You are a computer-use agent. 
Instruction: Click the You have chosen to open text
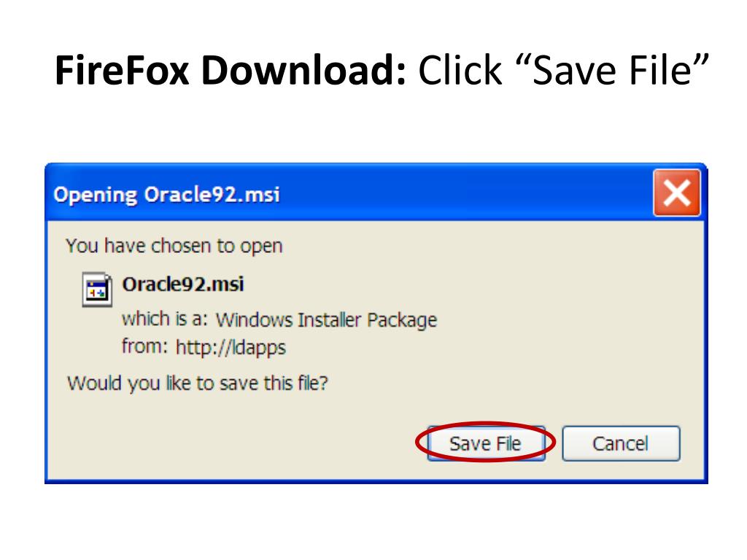click(174, 246)
